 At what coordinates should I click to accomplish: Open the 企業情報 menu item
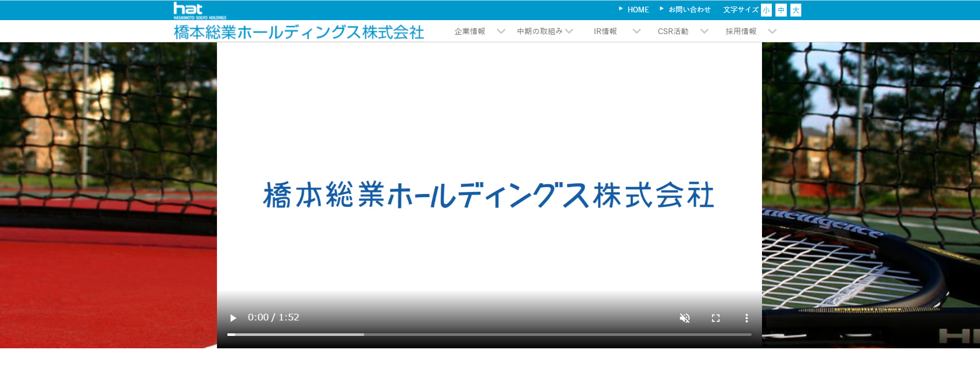click(x=470, y=31)
